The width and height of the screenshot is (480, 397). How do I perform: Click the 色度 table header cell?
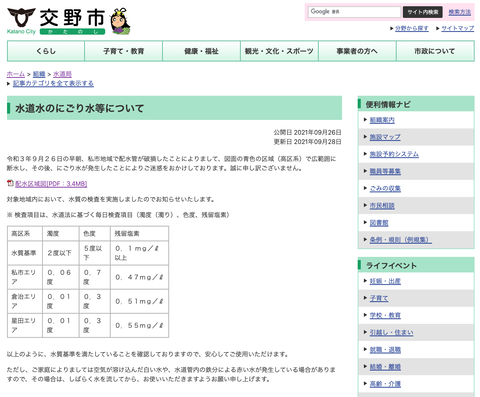95,233
